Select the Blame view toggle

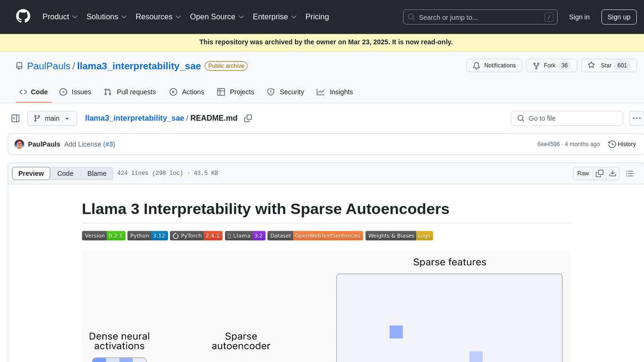[x=97, y=173]
